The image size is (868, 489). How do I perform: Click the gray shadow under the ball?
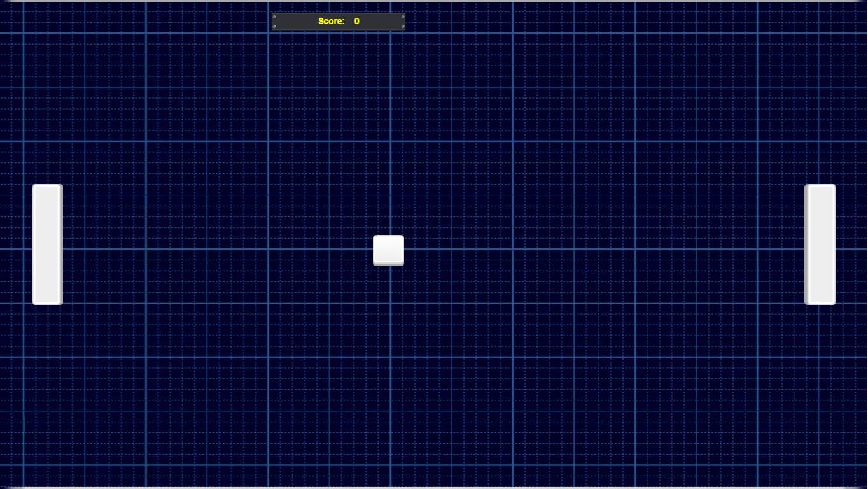pyautogui.click(x=388, y=264)
